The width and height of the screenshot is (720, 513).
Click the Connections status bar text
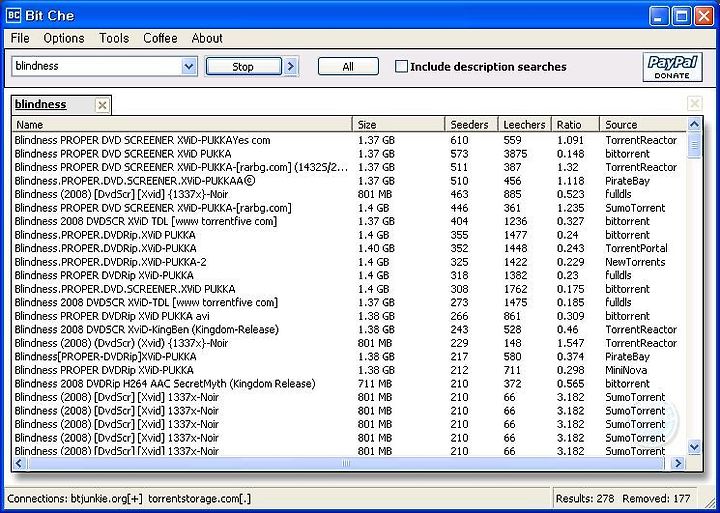[x=129, y=498]
